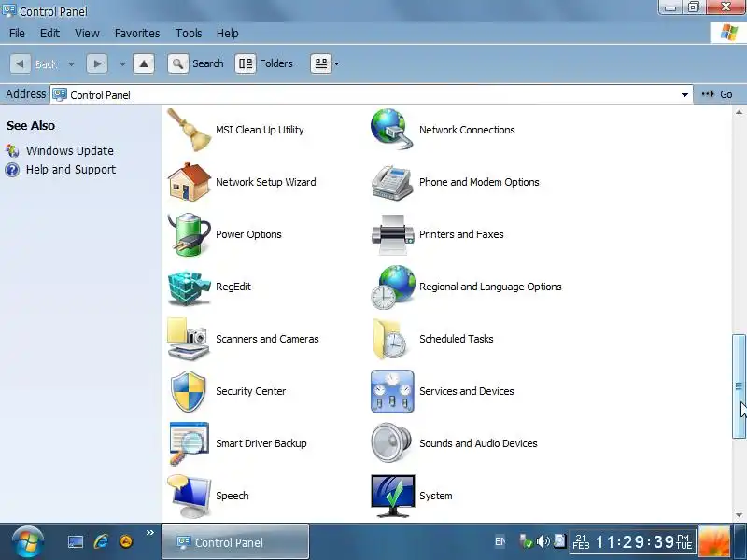Open the File menu

pos(17,34)
